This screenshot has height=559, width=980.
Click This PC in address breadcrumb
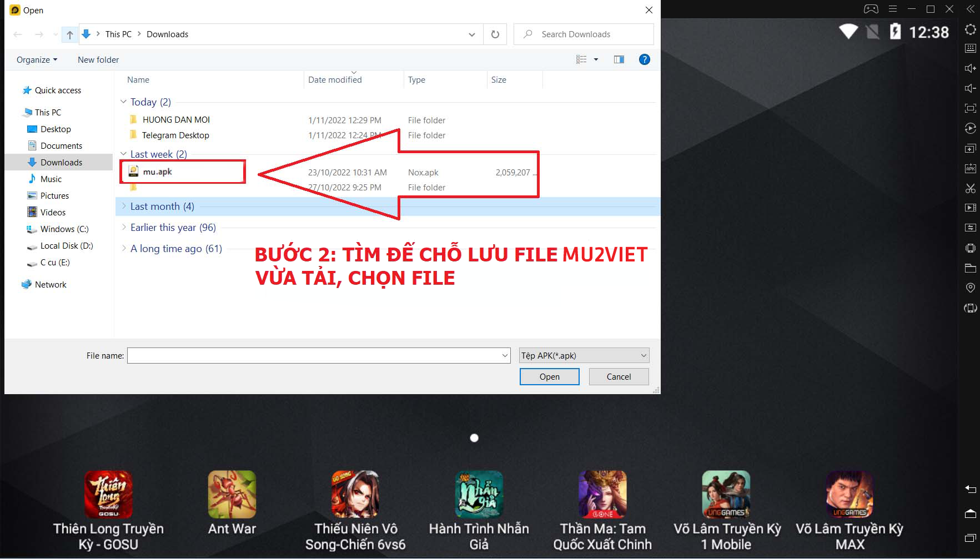tap(118, 34)
